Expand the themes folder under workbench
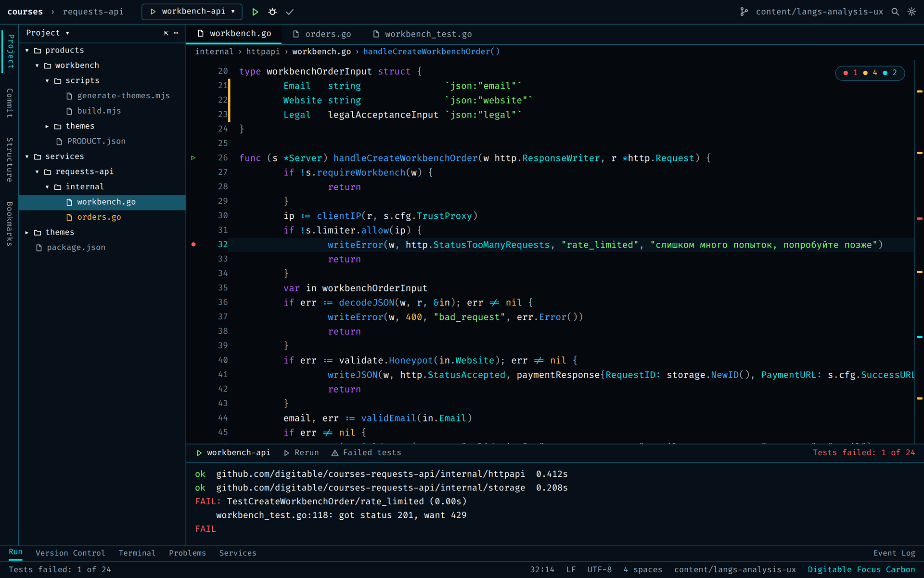 click(x=47, y=126)
